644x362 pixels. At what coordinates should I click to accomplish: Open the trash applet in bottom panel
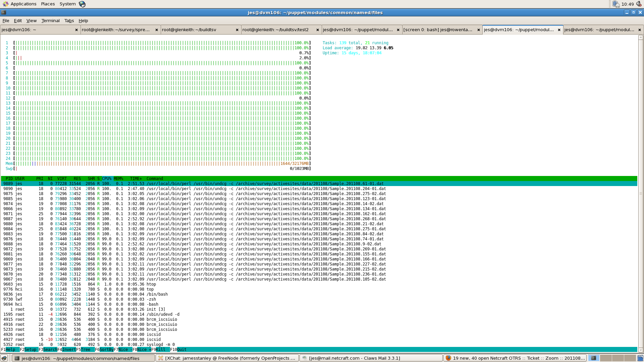640,358
